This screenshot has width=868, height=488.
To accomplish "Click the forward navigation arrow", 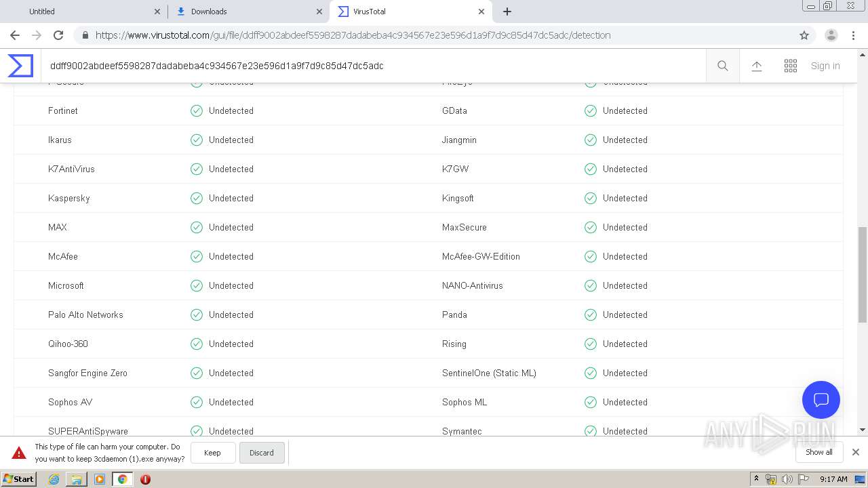I will (x=37, y=35).
